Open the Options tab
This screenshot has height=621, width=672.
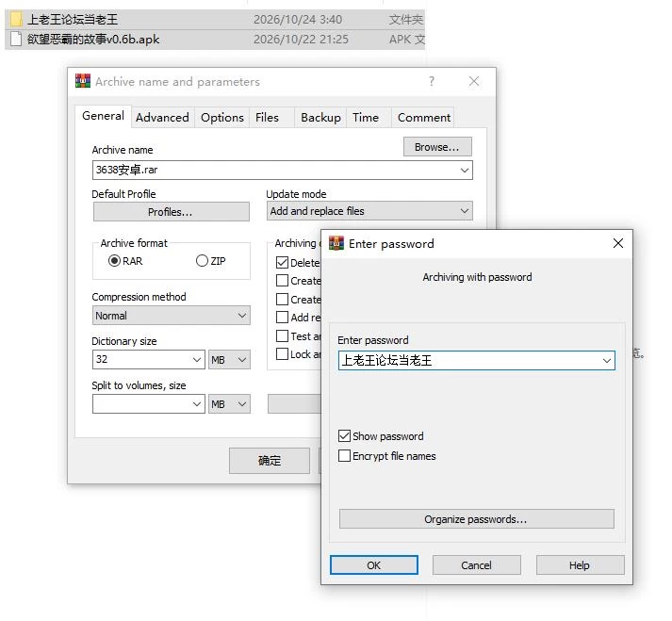point(222,118)
